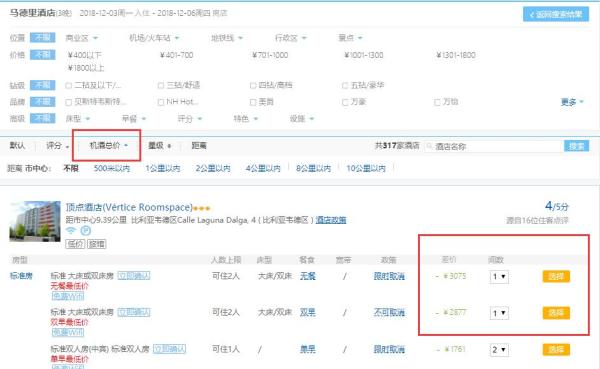
Task: Expand the 床型 filter dropdown
Action: pyautogui.click(x=78, y=119)
